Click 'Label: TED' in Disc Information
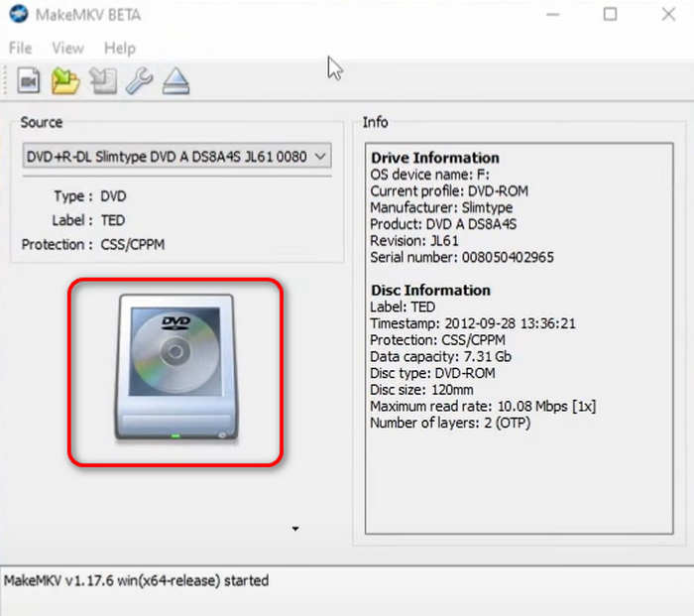 403,307
